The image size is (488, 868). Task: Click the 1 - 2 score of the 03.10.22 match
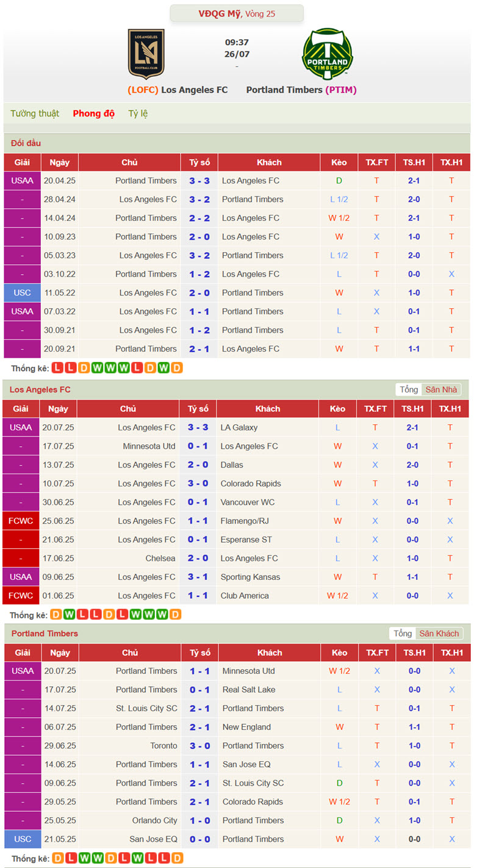199,274
